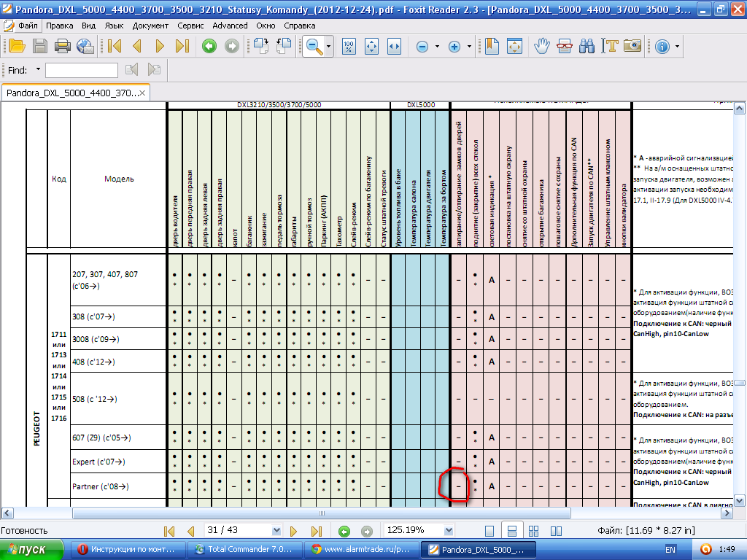Close the Pandora_DXL document tab
The width and height of the screenshot is (747, 560).
coord(142,93)
